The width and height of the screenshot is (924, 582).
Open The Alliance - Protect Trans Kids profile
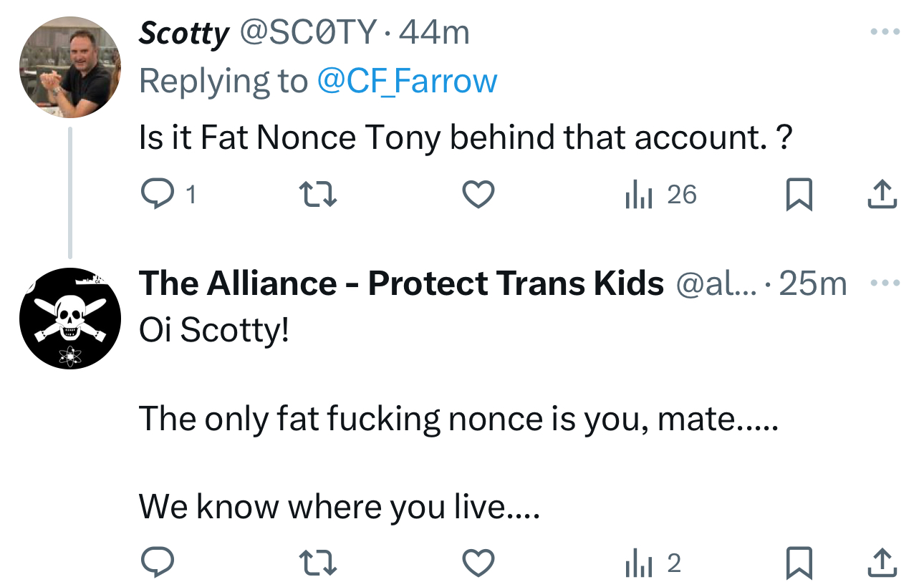401,283
